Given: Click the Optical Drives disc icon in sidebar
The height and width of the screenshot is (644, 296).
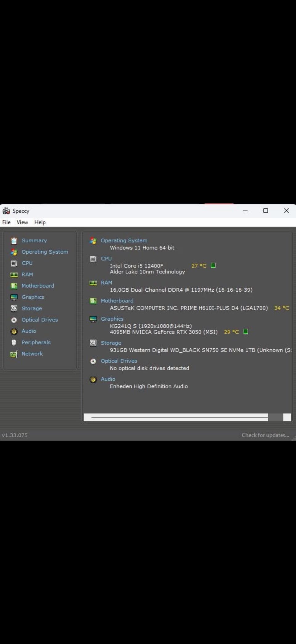Looking at the screenshot, I should (x=14, y=320).
